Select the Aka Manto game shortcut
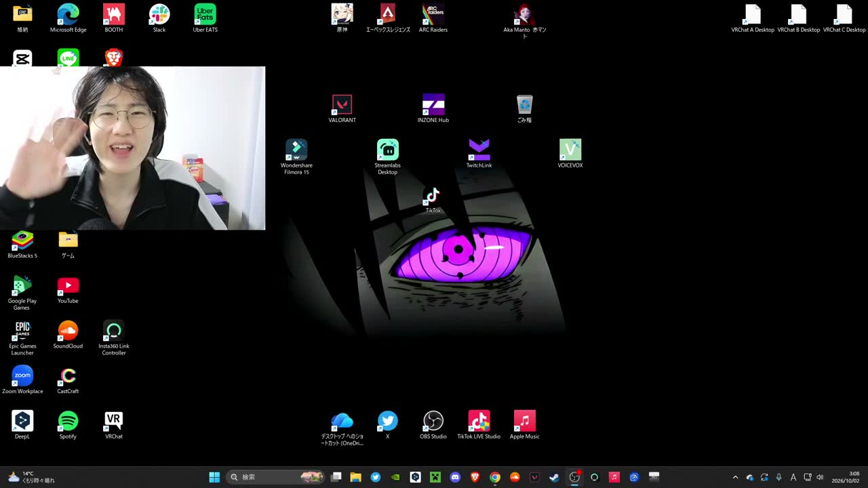Viewport: 868px width, 488px height. pos(524,21)
